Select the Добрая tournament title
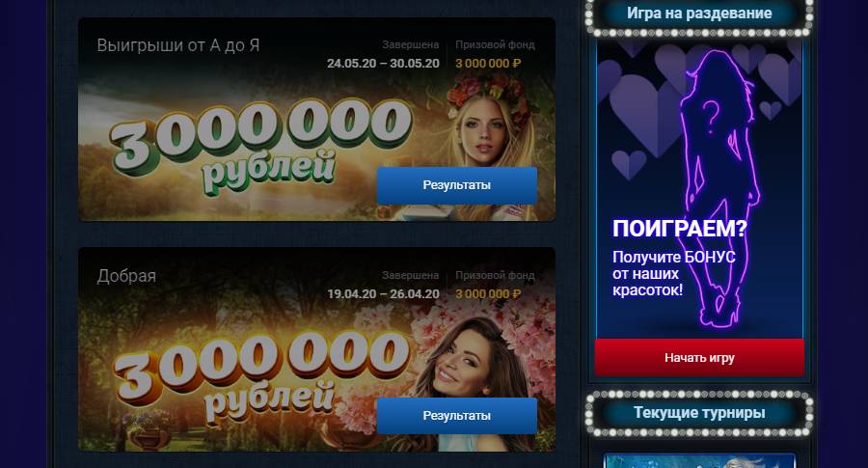This screenshot has width=868, height=468. [x=126, y=276]
